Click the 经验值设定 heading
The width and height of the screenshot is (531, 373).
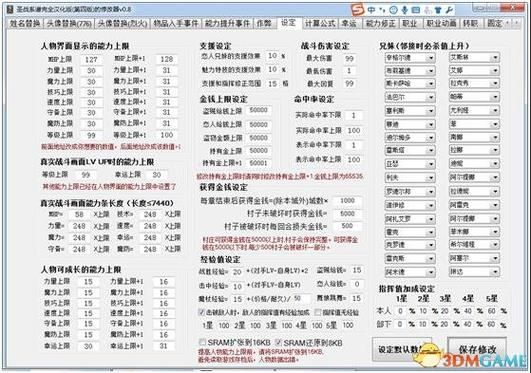220,259
